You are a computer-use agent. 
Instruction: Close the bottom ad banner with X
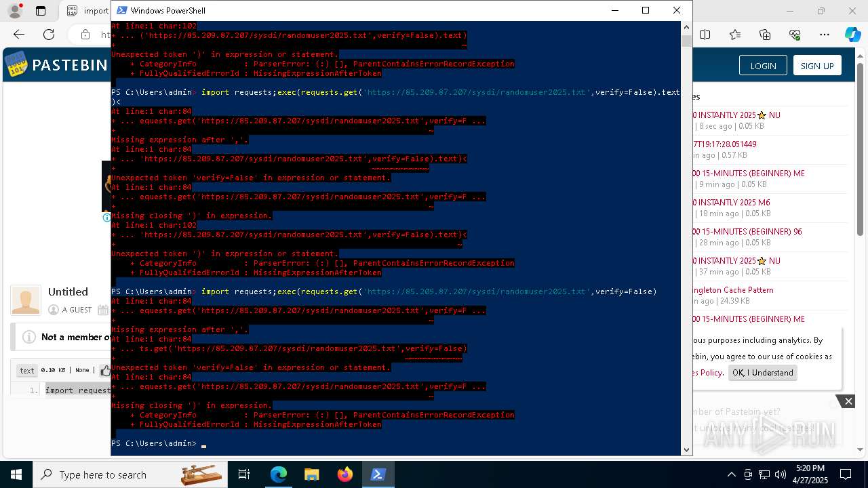click(x=848, y=401)
